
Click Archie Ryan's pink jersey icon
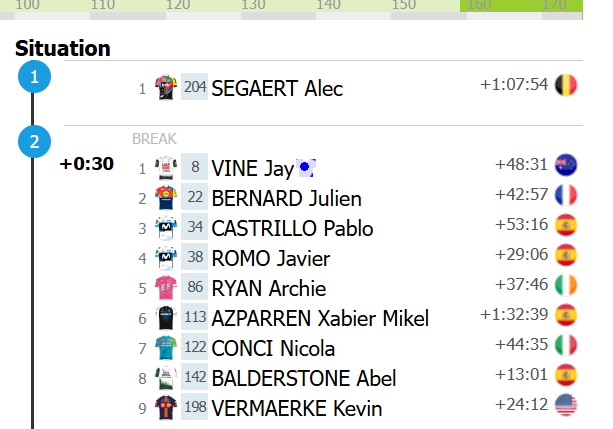pos(165,289)
